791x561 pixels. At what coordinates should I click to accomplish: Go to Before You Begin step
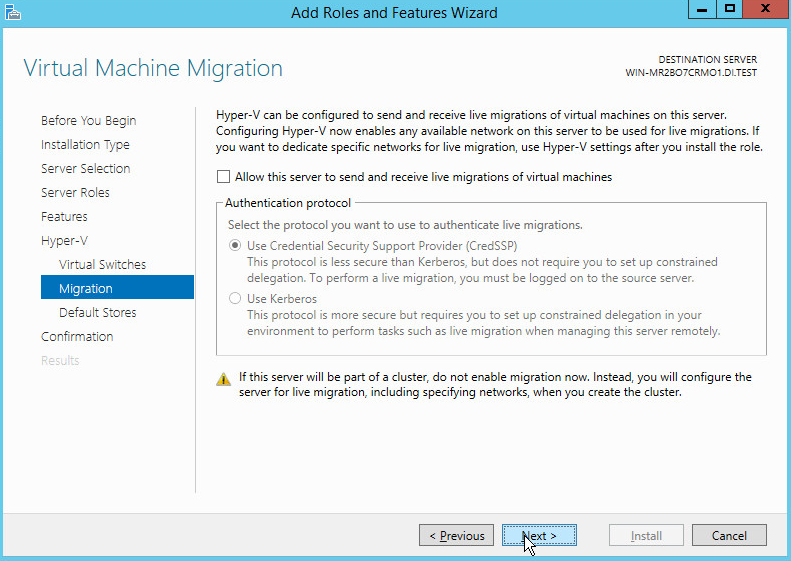(x=89, y=121)
